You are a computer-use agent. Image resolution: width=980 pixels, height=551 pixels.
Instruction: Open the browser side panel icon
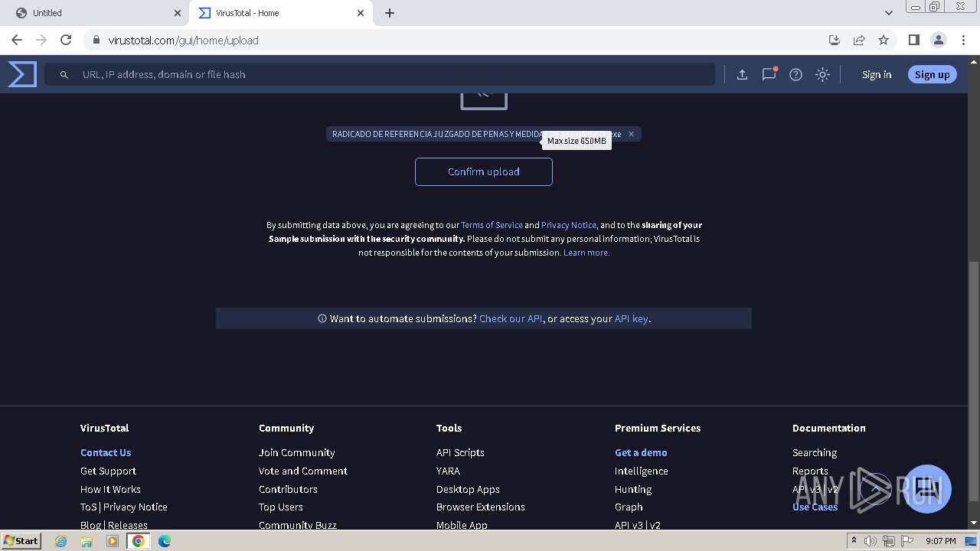(913, 40)
